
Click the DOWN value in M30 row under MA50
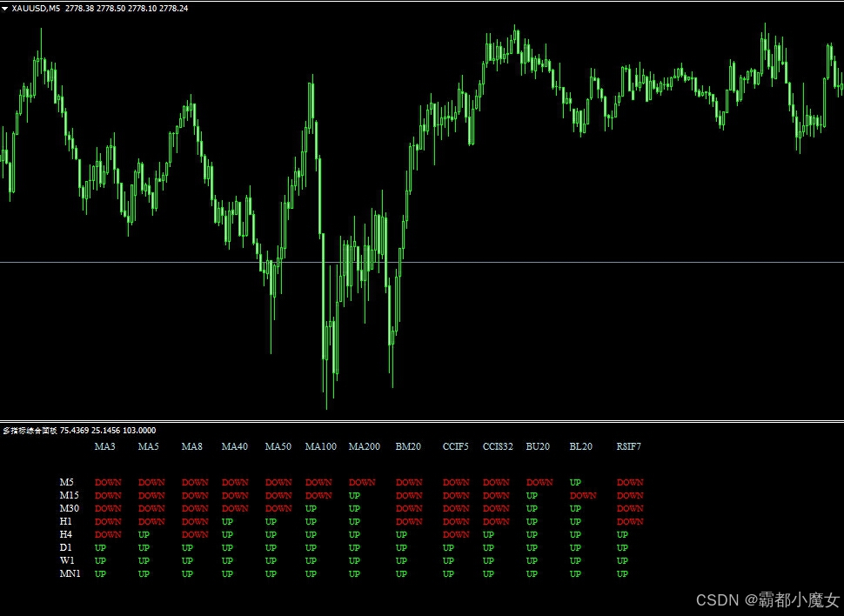(278, 508)
